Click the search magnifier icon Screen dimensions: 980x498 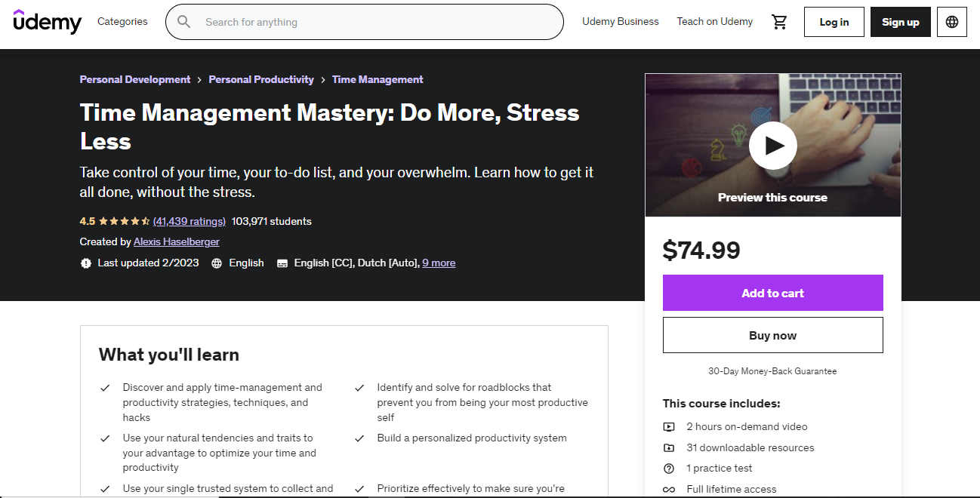pyautogui.click(x=184, y=22)
